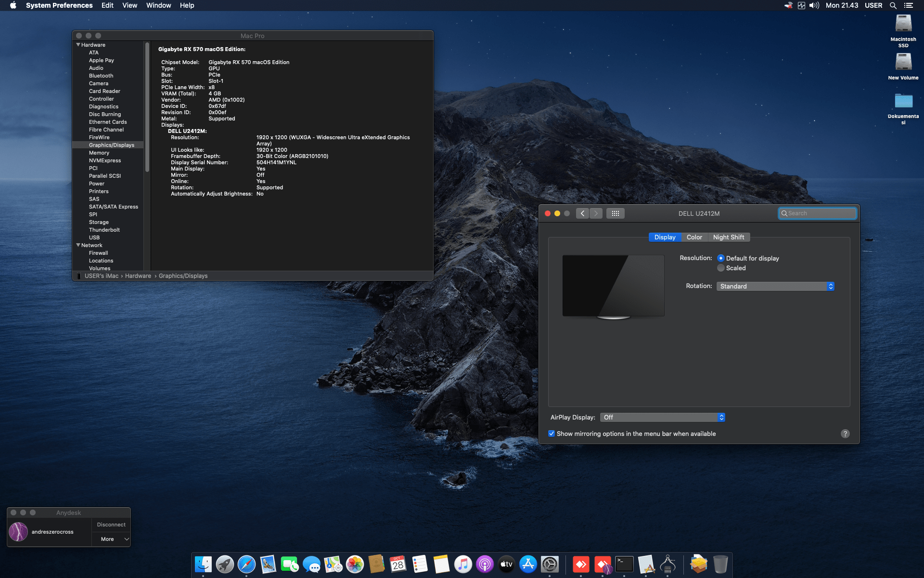Click the Search field in the DELL U2412M window
Image resolution: width=924 pixels, height=578 pixels.
tap(817, 213)
